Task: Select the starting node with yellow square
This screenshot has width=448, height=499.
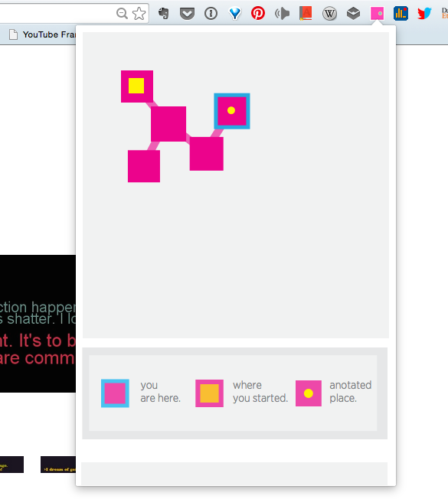Action: point(137,86)
